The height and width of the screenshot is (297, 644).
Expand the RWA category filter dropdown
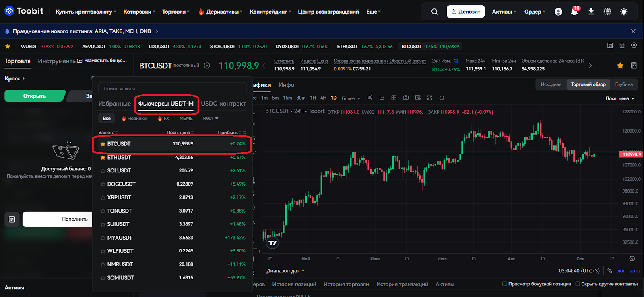tap(211, 118)
